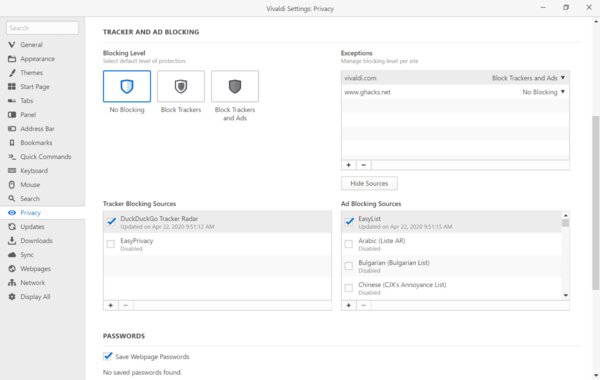
Task: Select Block Trackers and Ads shield
Action: pos(235,86)
